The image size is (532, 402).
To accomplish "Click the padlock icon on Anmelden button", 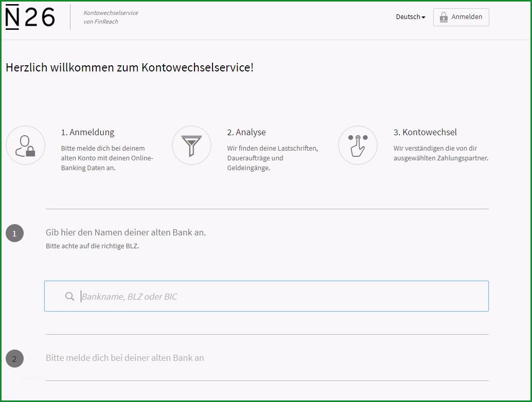I will pyautogui.click(x=444, y=17).
